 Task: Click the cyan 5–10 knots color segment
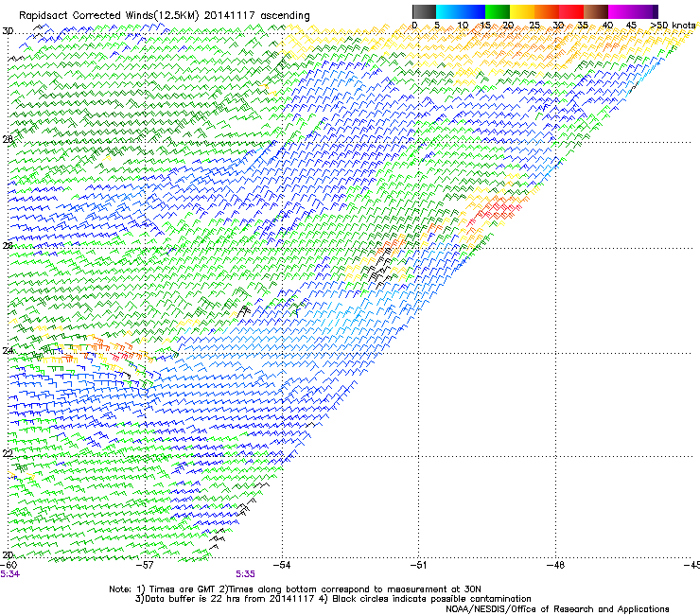tap(448, 11)
